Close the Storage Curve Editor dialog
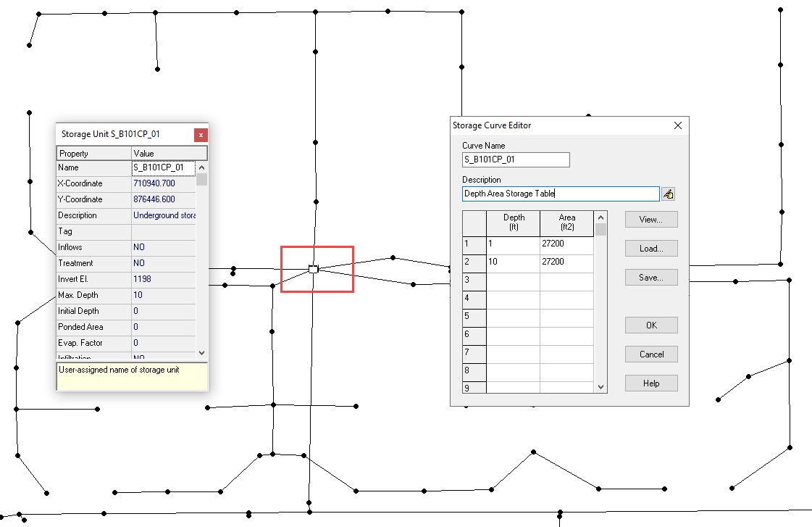This screenshot has height=527, width=812. [678, 125]
